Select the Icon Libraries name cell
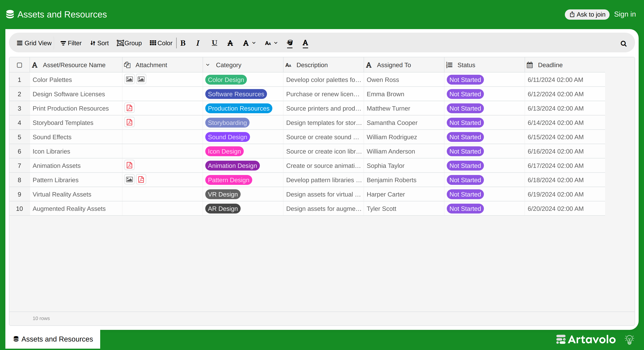The width and height of the screenshot is (644, 350). [x=76, y=151]
